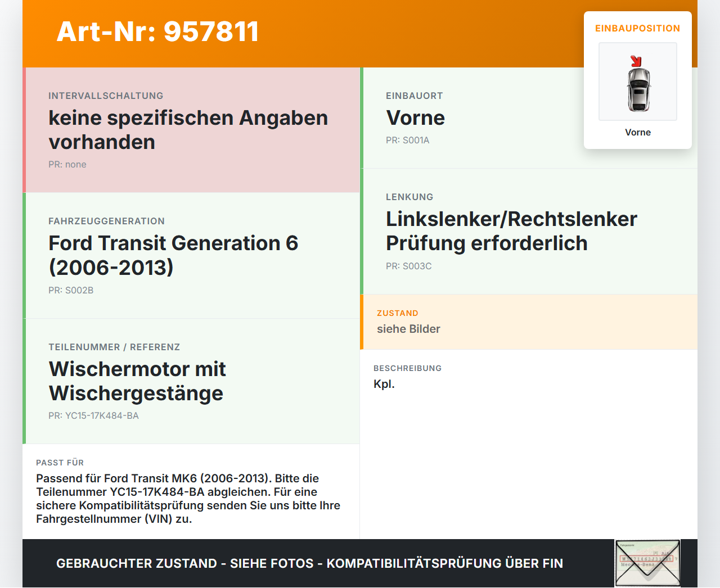Select the Ford Transit Generation 6 card
720x588 pixels.
(191, 256)
